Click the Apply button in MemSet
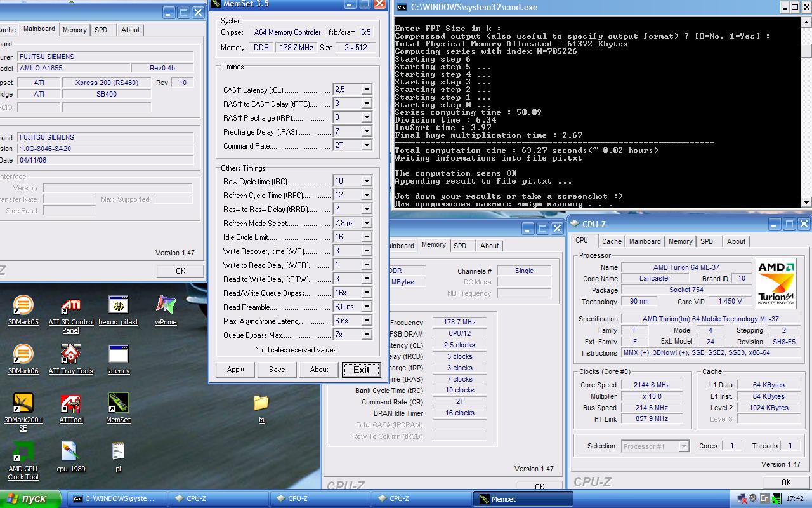Viewport: 812px width, 508px height. pos(235,370)
